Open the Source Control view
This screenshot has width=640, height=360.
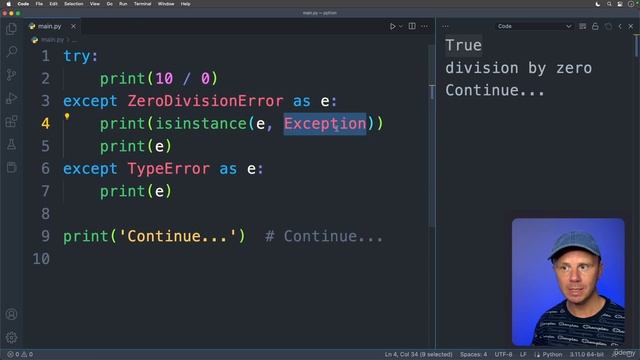click(11, 74)
